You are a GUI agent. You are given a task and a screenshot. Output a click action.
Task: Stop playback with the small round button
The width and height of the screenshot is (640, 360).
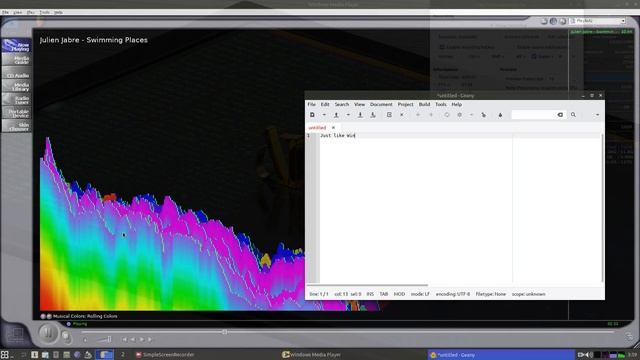click(65, 336)
